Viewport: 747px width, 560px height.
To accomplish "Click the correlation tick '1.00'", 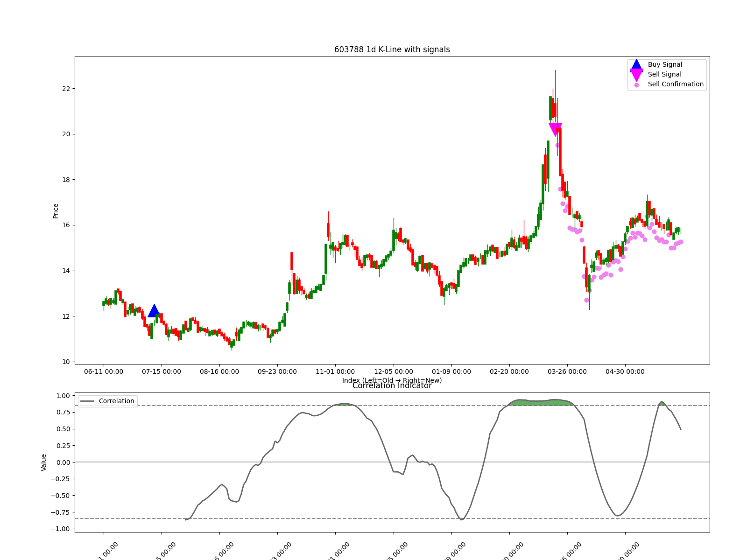I will coord(63,396).
